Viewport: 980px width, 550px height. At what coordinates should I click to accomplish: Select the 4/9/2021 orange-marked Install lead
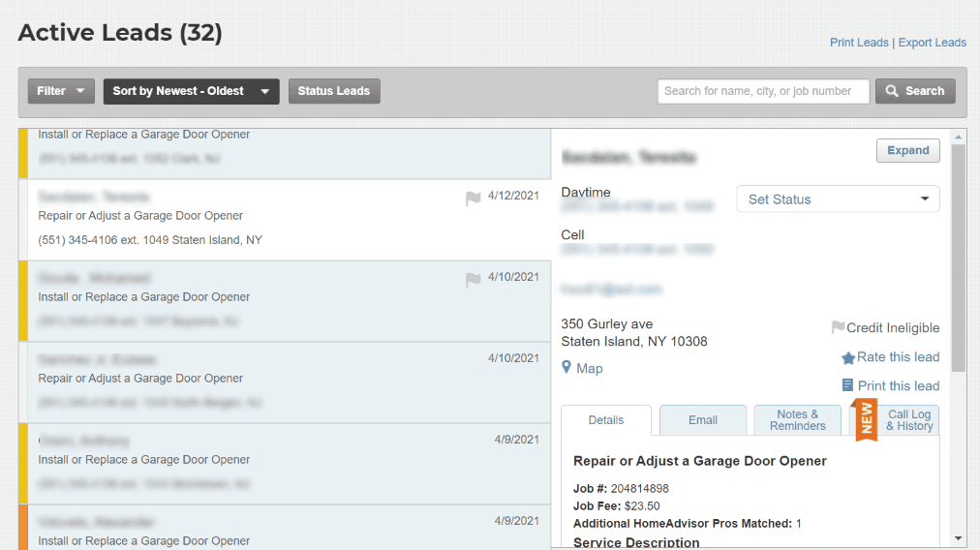click(x=285, y=528)
